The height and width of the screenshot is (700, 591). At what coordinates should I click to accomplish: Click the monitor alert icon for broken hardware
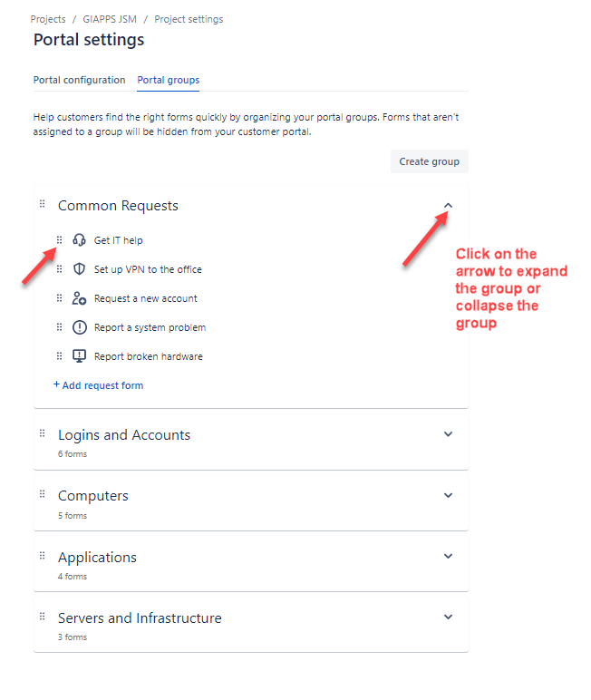pyautogui.click(x=80, y=356)
